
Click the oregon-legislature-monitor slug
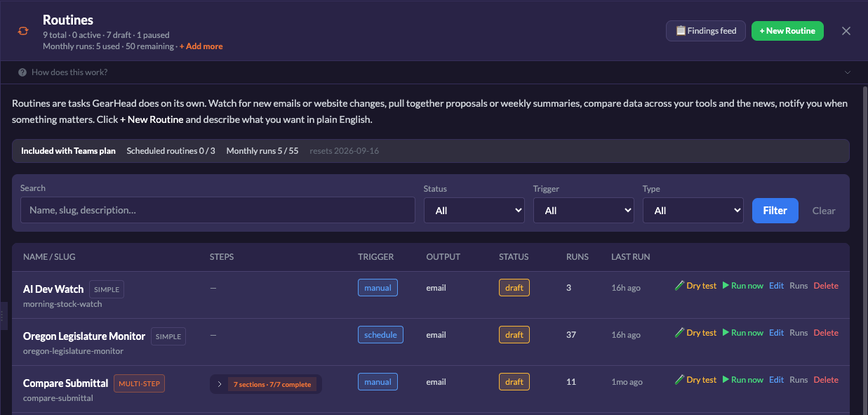73,351
